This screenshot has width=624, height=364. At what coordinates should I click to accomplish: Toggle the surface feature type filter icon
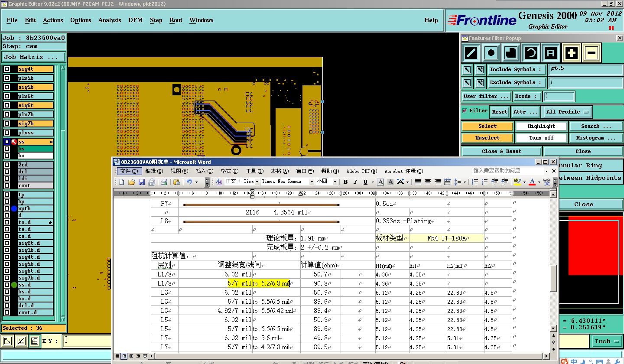[511, 53]
